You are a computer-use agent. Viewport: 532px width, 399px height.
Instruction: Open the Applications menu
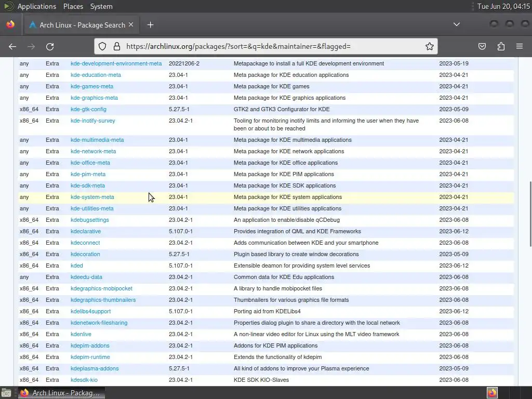pyautogui.click(x=37, y=6)
